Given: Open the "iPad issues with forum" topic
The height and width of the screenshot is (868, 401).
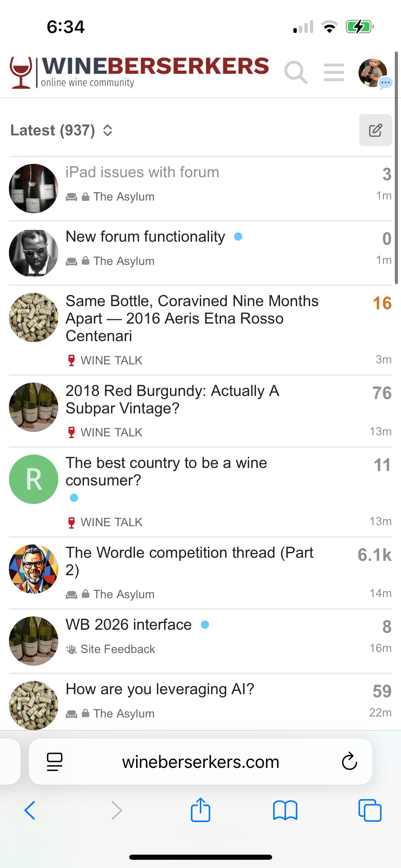Looking at the screenshot, I should 142,172.
